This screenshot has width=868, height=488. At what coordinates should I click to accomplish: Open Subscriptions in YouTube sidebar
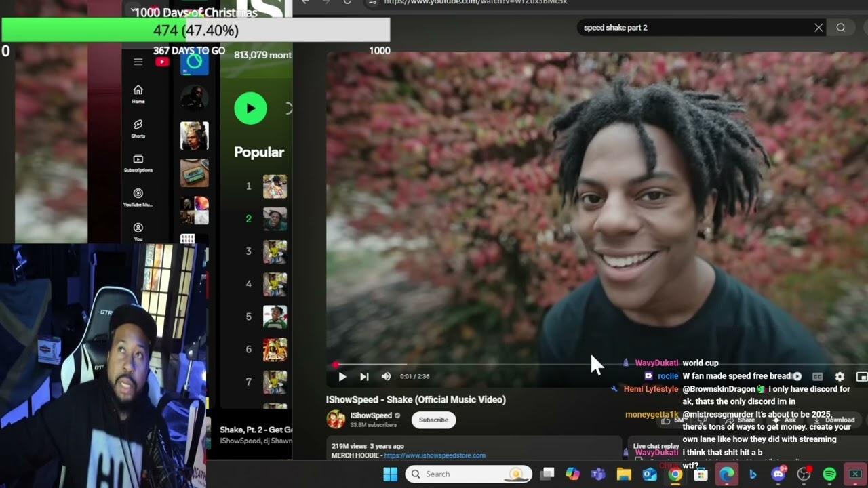138,163
